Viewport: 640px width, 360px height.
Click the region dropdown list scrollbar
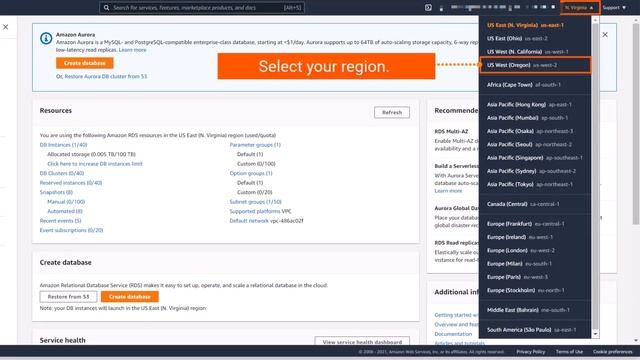click(596, 176)
